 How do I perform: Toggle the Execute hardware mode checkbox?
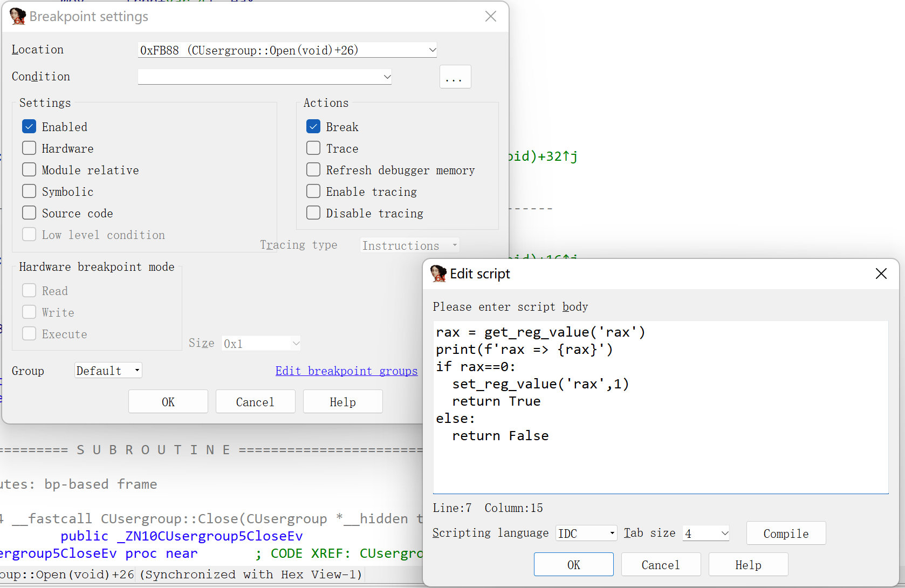click(x=29, y=334)
